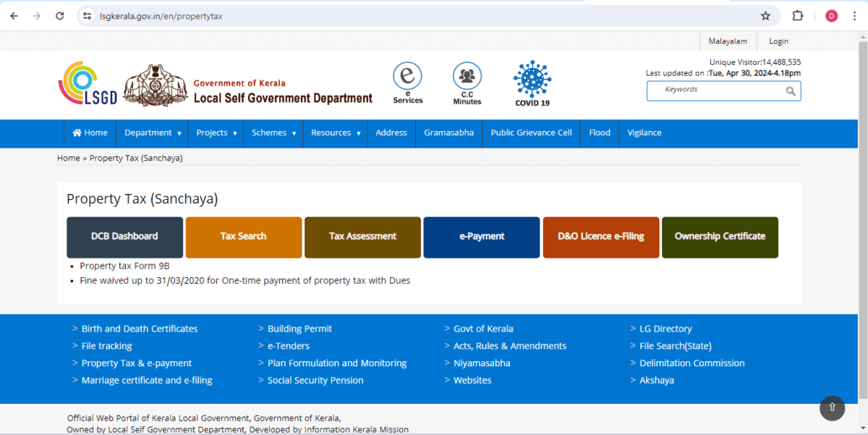This screenshot has width=868, height=435.
Task: Expand the Projects dropdown menu
Action: pyautogui.click(x=216, y=133)
